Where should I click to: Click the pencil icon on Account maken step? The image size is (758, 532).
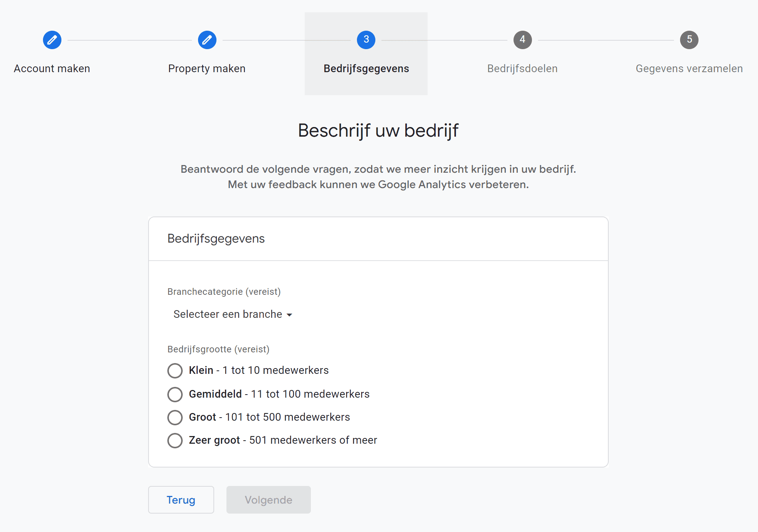pyautogui.click(x=52, y=40)
